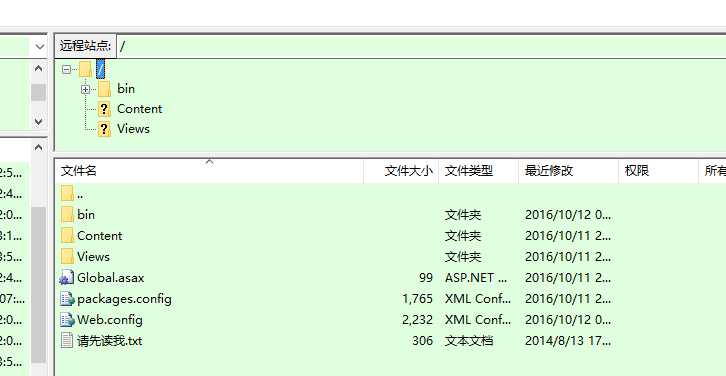Screen dimensions: 726x376
Task: Select the Global.asax file name
Action: (x=111, y=277)
